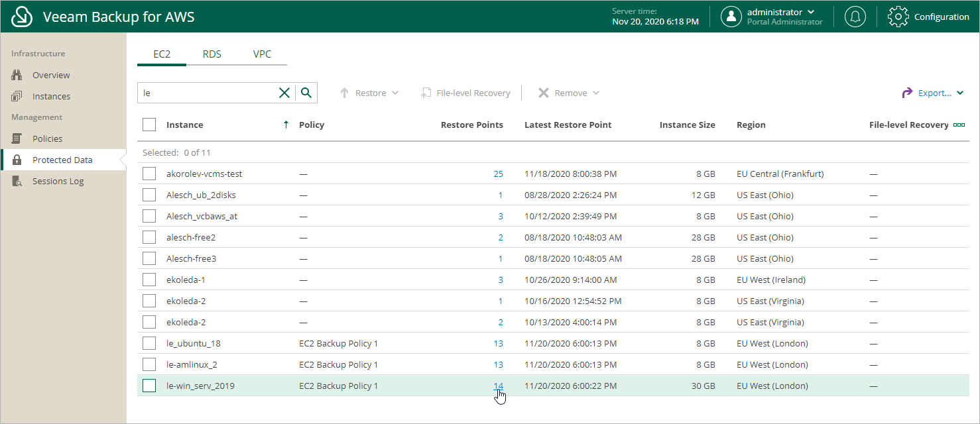980x424 pixels.
Task: Check the akorolev-vcms-test row checkbox
Action: pos(149,174)
